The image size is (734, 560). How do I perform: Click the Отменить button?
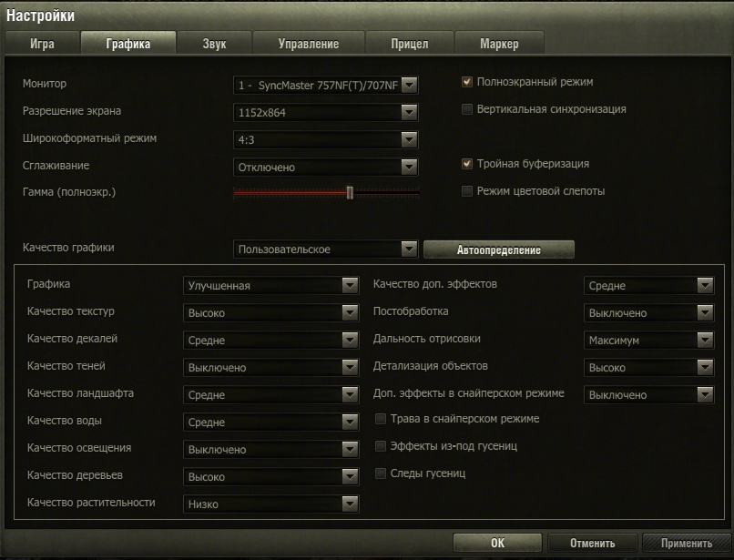point(592,544)
